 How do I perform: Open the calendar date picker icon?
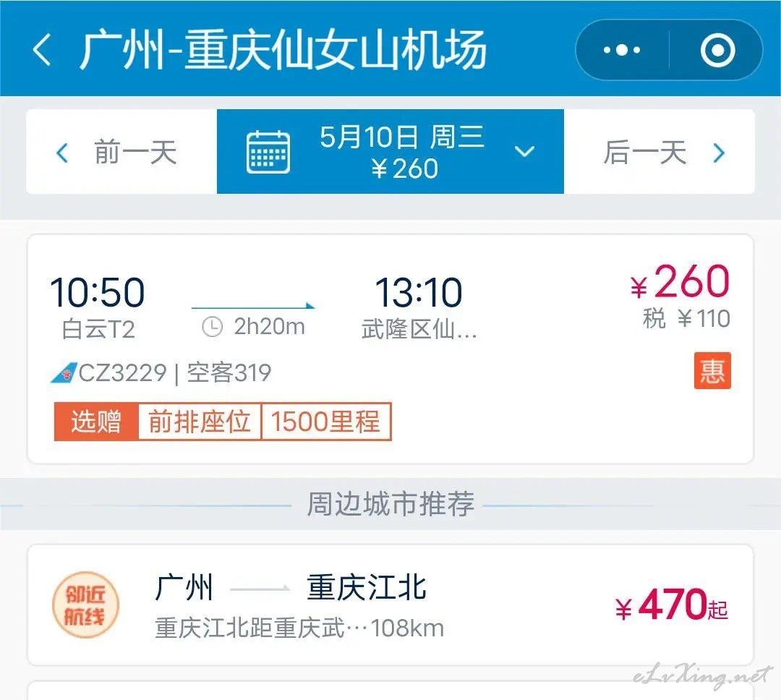click(x=268, y=152)
